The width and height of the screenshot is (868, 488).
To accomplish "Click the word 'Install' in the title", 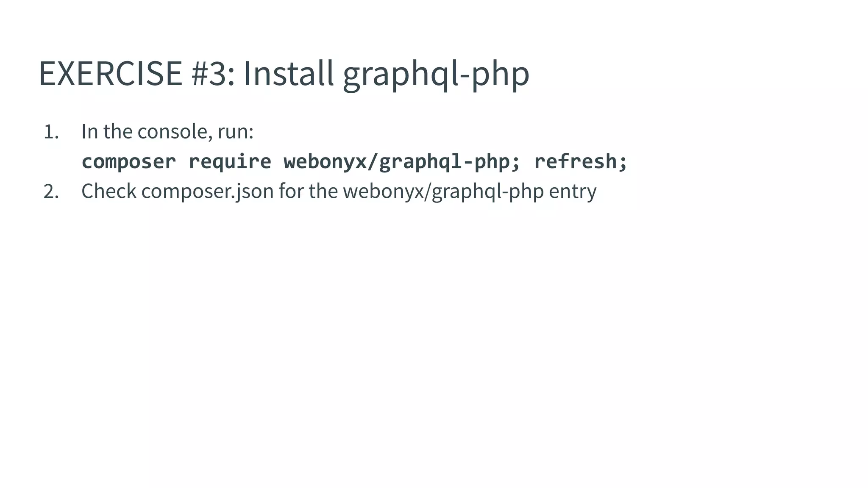I will click(x=289, y=73).
